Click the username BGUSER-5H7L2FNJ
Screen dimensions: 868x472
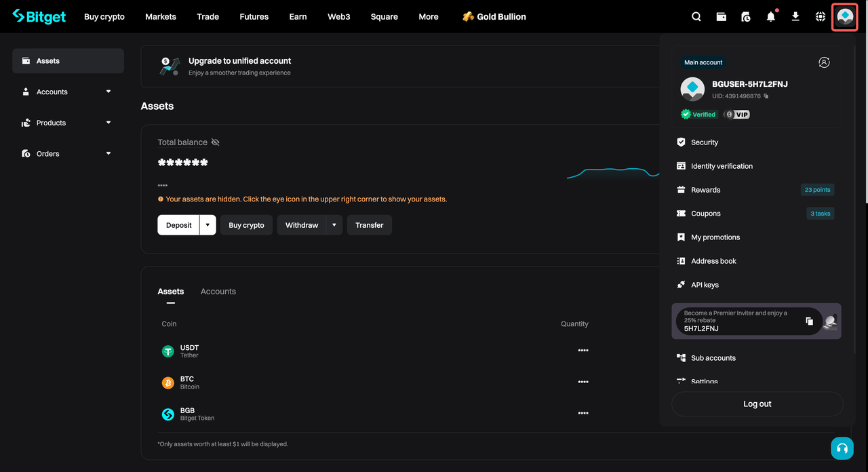[750, 84]
